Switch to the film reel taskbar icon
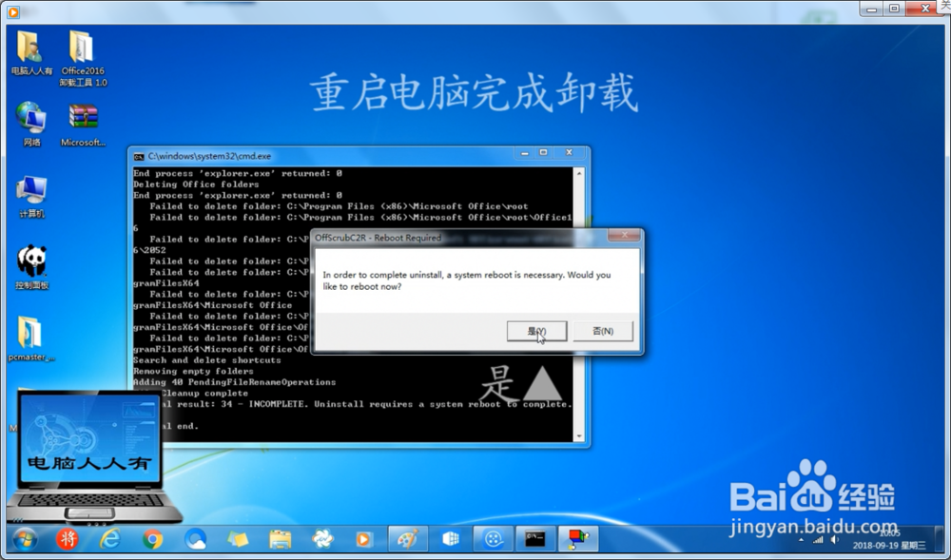This screenshot has height=560, width=951. click(x=493, y=539)
